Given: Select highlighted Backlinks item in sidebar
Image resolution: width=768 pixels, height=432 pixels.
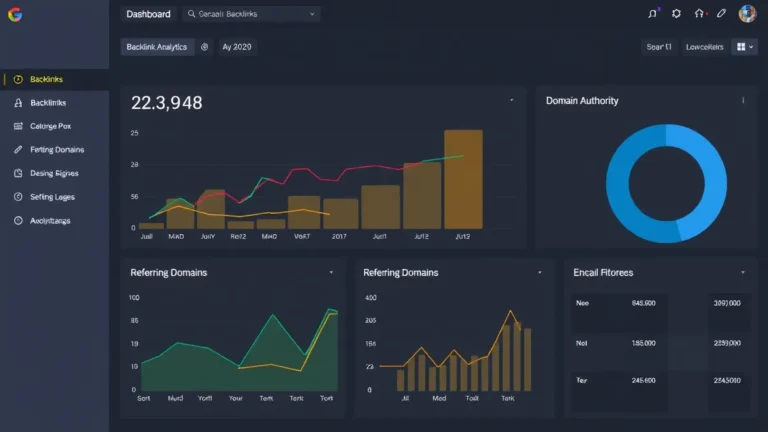Looking at the screenshot, I should (46, 79).
